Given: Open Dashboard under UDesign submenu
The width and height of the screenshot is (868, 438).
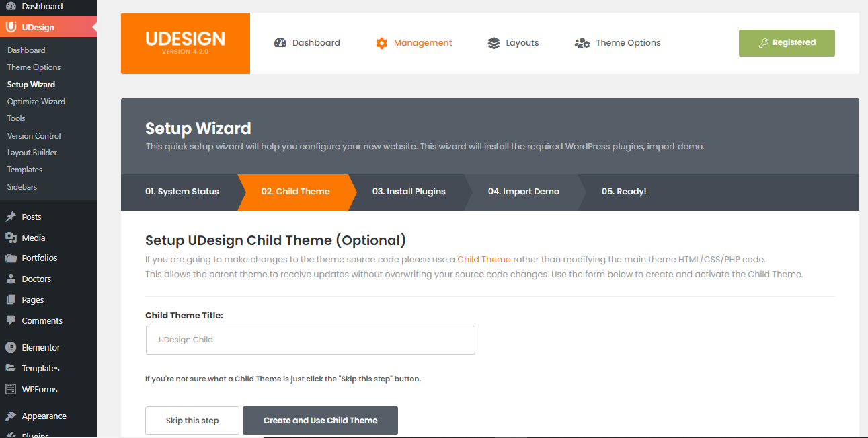Looking at the screenshot, I should (26, 50).
